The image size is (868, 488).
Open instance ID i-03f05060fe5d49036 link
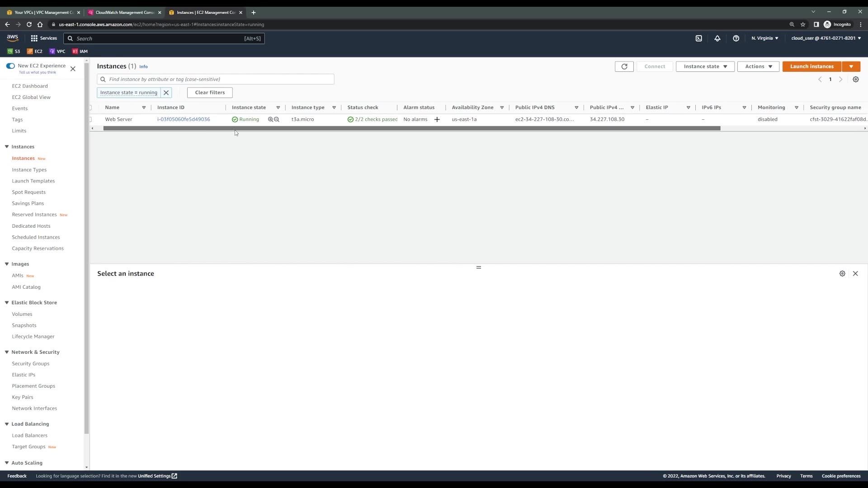click(x=184, y=120)
